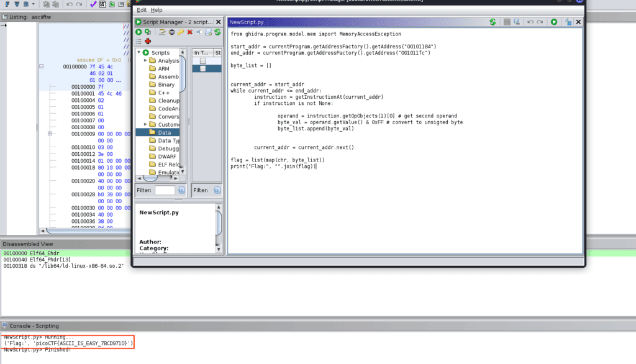
Task: Click the edit script (notepad) icon
Action: click(x=162, y=32)
